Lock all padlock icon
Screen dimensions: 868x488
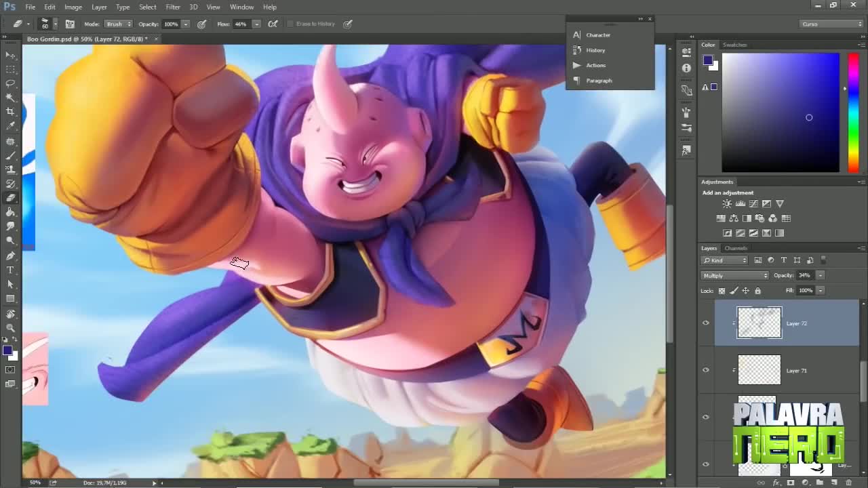[x=757, y=291]
